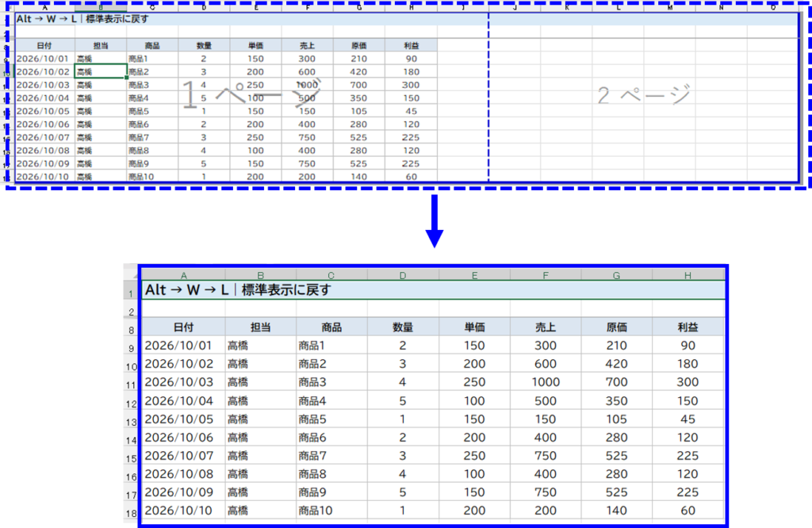This screenshot has width=812, height=528.
Task: Click 商品1 cell in page break preview
Action: click(x=152, y=59)
